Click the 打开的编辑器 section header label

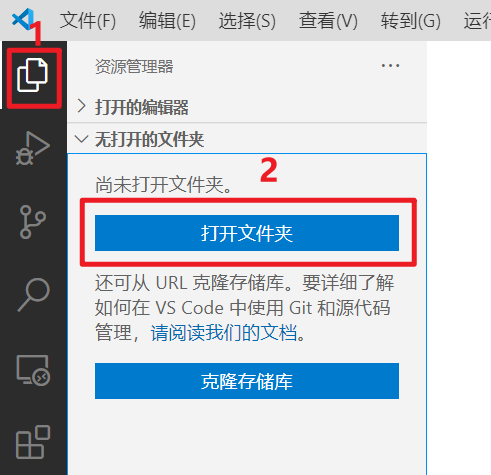click(x=142, y=107)
